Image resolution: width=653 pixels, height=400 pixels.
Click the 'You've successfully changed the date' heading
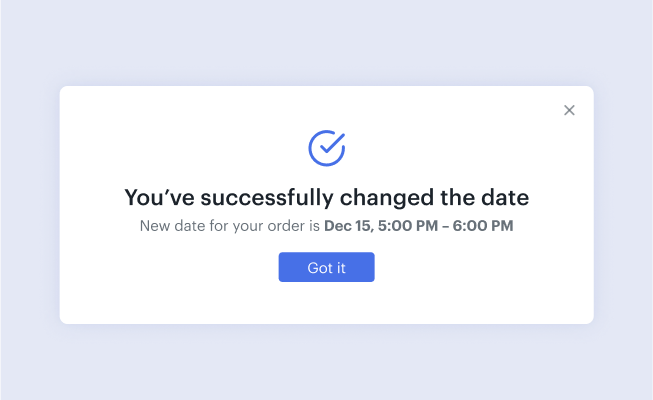point(326,198)
